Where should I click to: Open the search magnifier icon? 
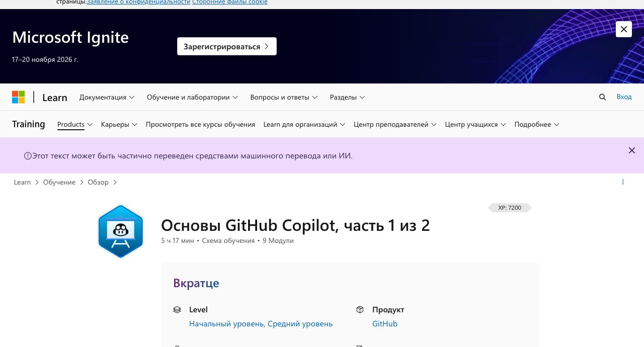coord(602,97)
